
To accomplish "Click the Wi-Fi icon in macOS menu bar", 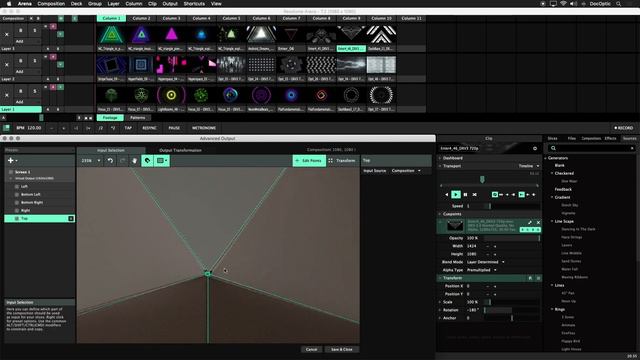I will coord(563,4).
